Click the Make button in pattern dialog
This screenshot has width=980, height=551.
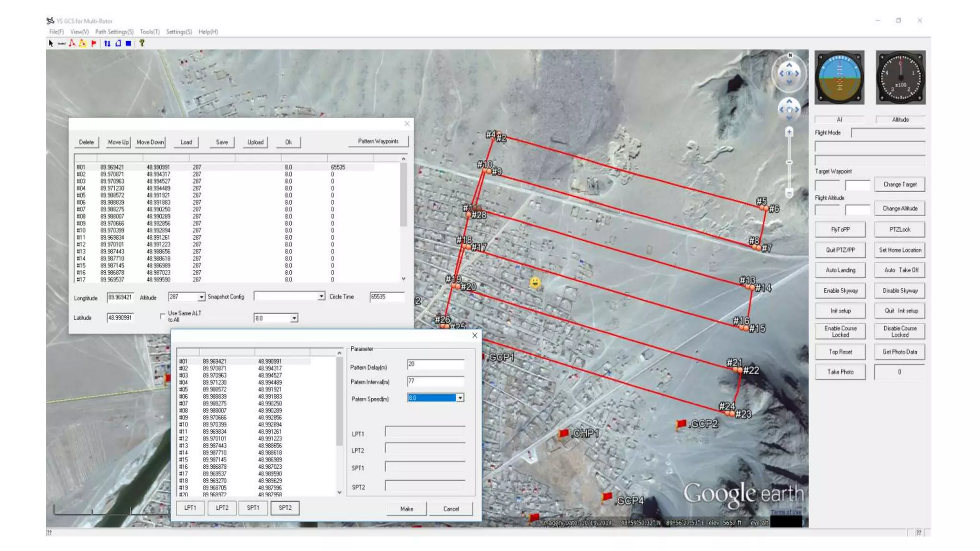tap(407, 508)
